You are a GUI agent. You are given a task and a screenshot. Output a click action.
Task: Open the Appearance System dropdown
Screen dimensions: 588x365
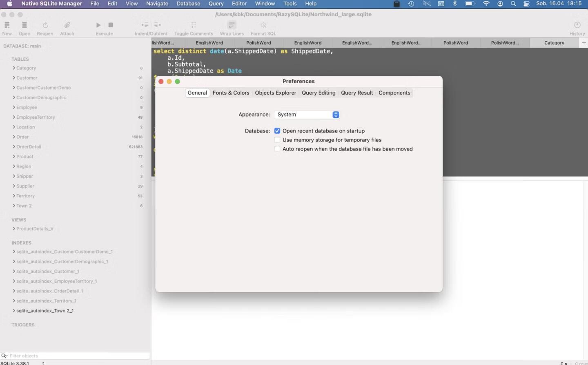307,115
